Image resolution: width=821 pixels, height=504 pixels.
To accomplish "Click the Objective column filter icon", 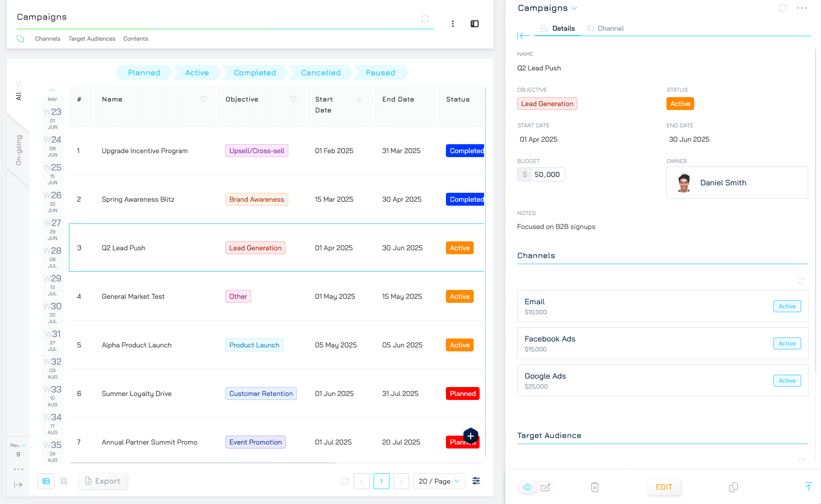I will click(x=293, y=100).
